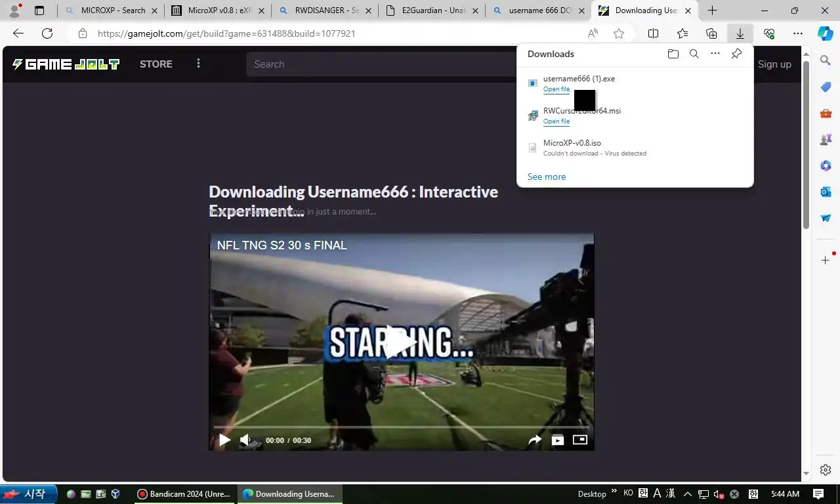Screen dimensions: 840x504
Task: Open downloads folder from Downloads panel
Action: (673, 54)
